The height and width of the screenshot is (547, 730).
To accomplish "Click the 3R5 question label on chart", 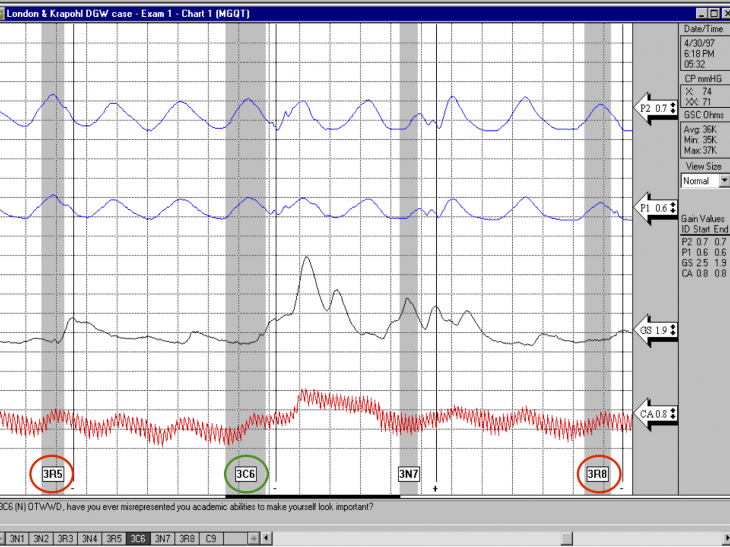I will (52, 473).
